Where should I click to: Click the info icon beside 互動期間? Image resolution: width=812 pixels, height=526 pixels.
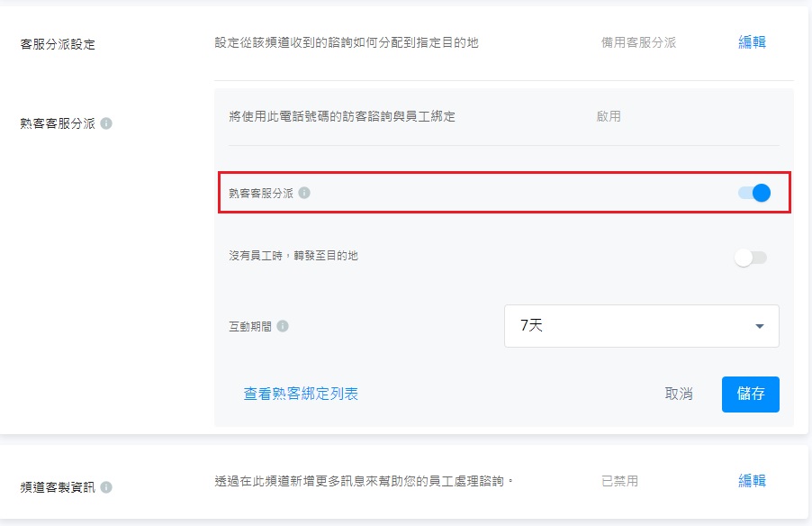pyautogui.click(x=283, y=326)
